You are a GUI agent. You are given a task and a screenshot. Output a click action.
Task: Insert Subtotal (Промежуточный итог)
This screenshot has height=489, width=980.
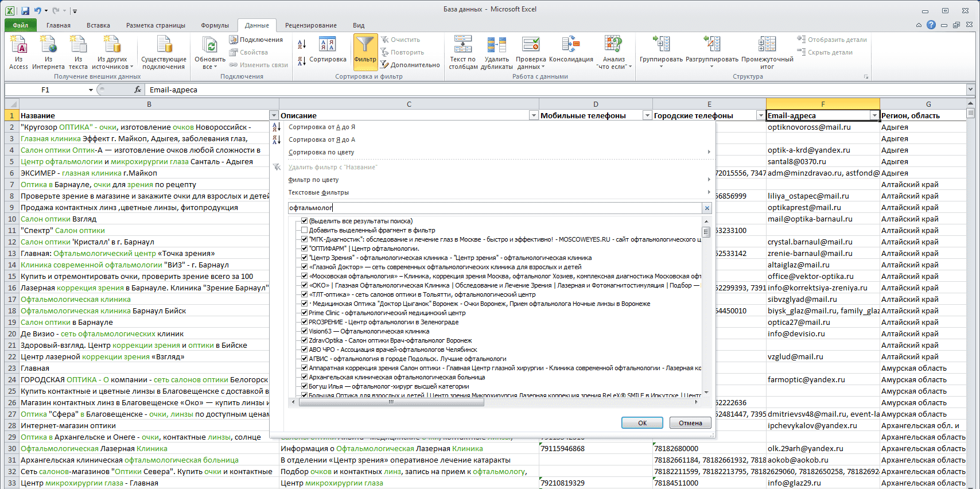coord(767,52)
